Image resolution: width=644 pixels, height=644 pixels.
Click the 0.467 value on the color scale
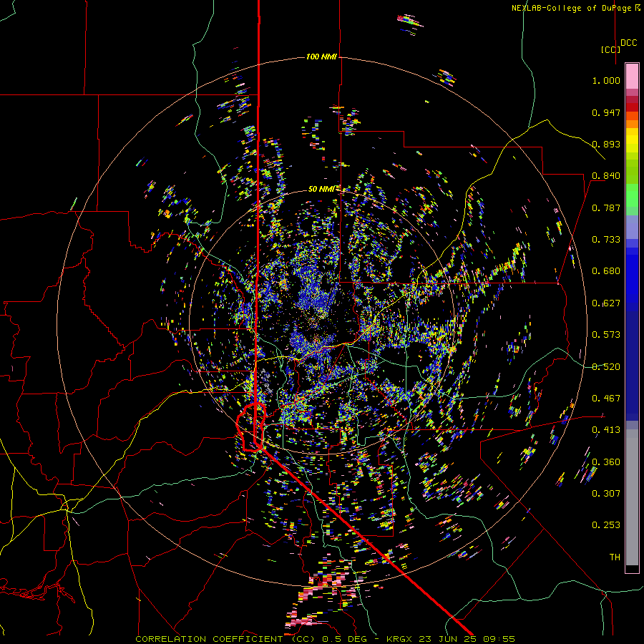[606, 399]
